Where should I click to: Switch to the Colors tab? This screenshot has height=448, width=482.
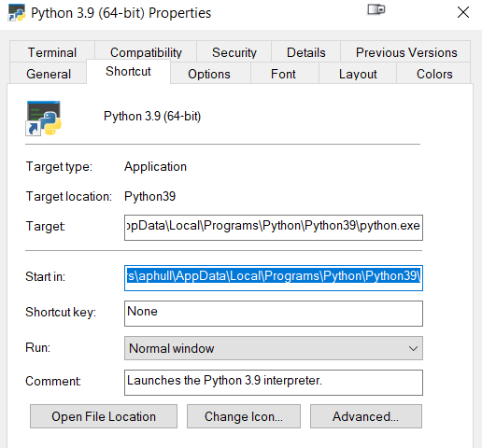click(434, 74)
